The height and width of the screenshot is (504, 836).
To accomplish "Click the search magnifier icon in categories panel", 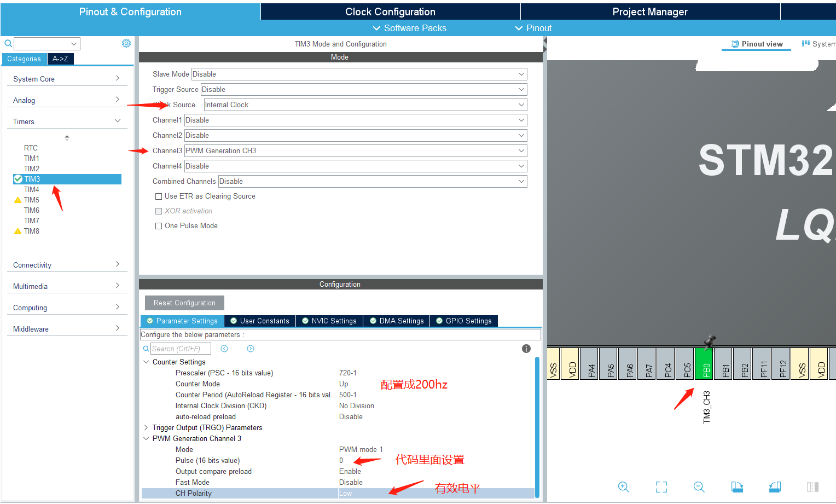I will (8, 43).
